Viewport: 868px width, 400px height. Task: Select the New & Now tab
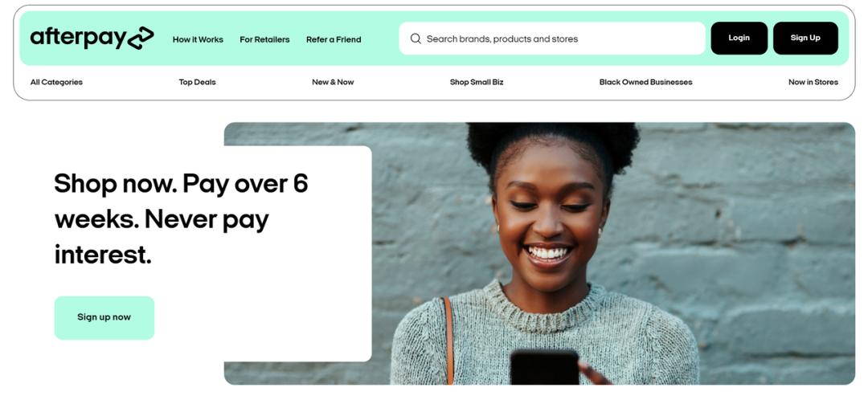coord(333,82)
